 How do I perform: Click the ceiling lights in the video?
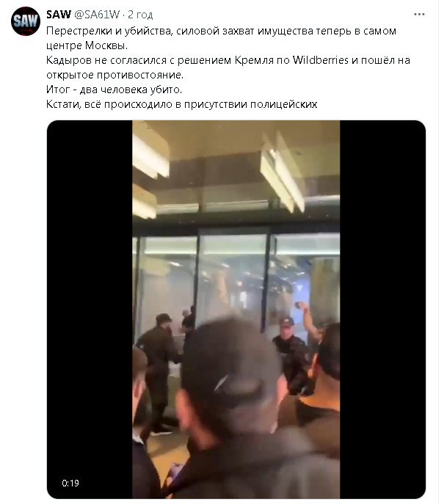click(x=281, y=174)
